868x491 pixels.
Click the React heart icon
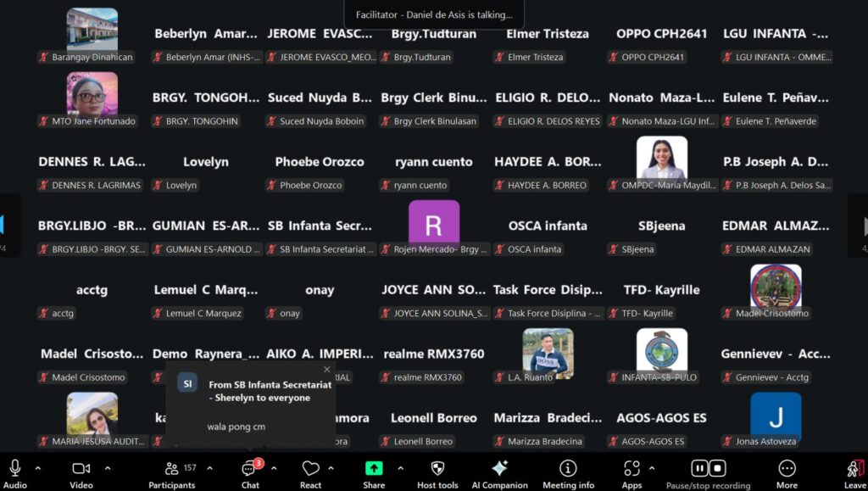[x=310, y=469]
